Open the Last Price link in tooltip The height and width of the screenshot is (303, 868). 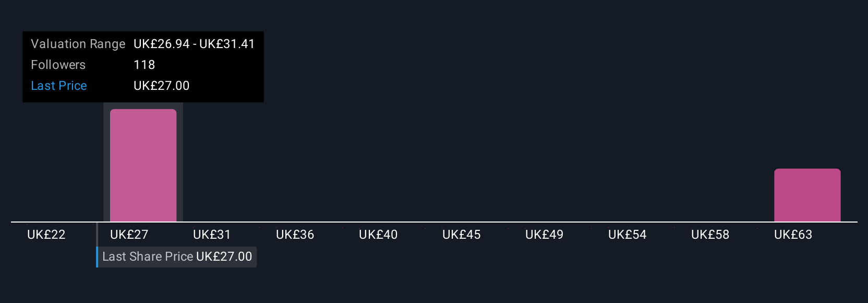point(59,86)
